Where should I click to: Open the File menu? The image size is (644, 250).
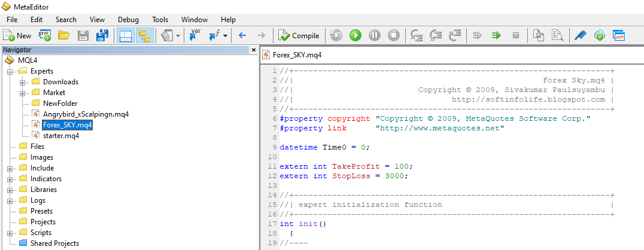12,20
